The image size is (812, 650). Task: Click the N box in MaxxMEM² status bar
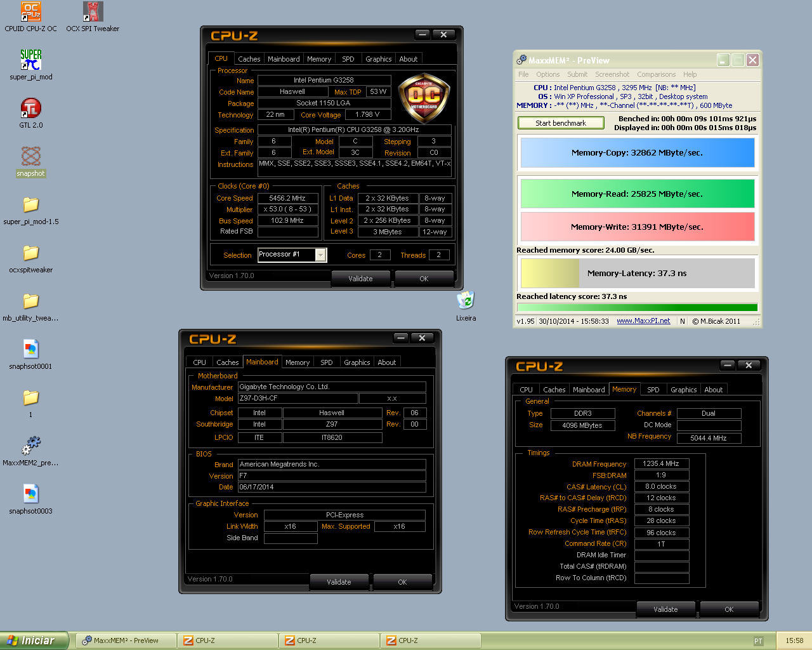tap(683, 321)
